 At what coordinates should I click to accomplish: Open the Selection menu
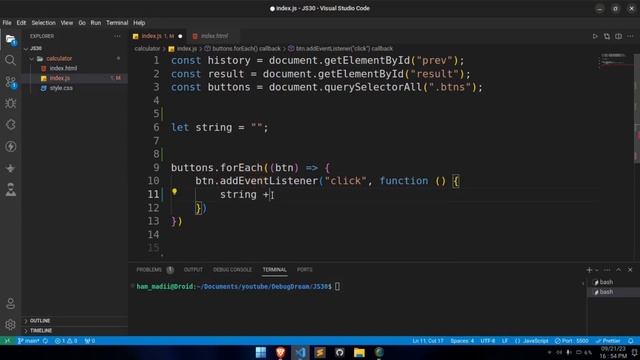click(43, 23)
